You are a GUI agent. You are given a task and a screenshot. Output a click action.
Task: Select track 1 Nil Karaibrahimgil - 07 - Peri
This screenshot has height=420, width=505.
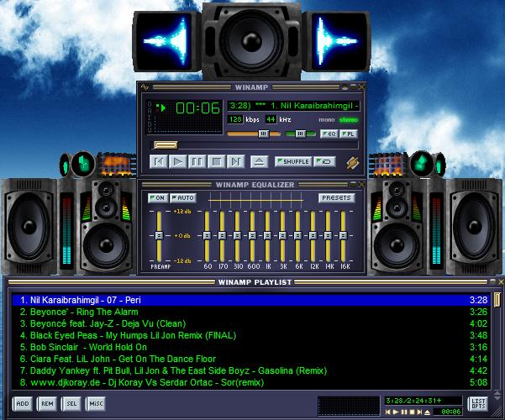[x=251, y=300]
